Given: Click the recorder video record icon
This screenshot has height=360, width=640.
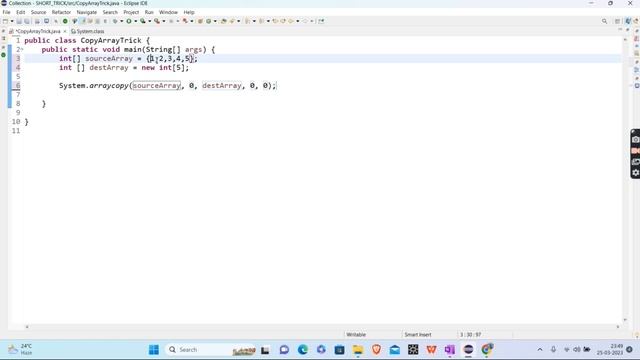Looking at the screenshot, I should click(636, 151).
